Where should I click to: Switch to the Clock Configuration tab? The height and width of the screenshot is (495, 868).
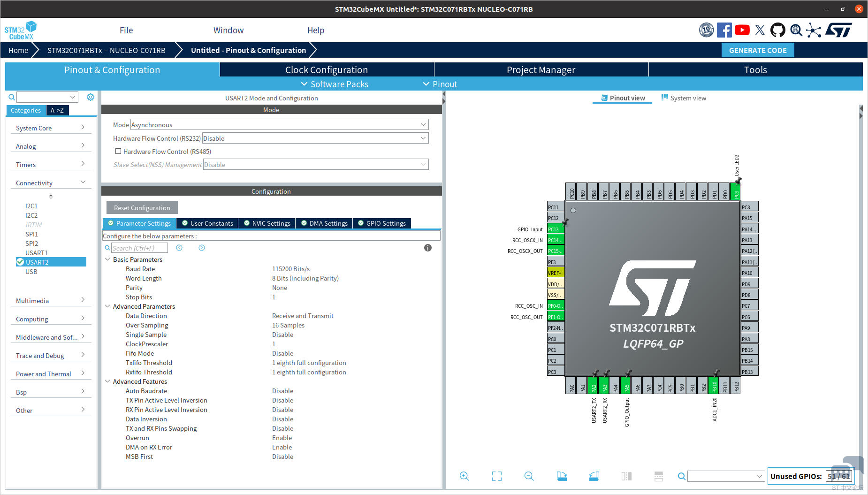[327, 70]
